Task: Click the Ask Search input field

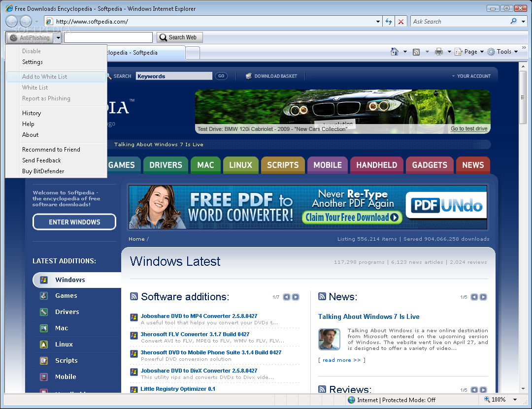Action: click(x=460, y=21)
